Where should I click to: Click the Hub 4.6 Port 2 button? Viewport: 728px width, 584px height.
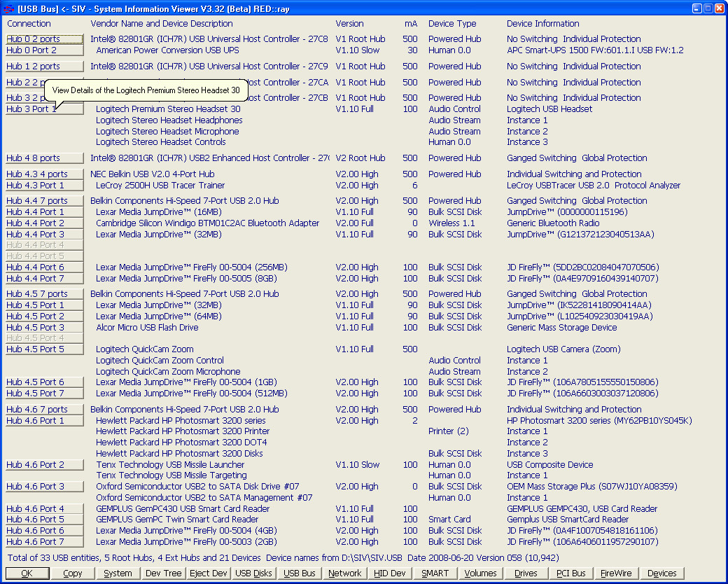(x=45, y=464)
